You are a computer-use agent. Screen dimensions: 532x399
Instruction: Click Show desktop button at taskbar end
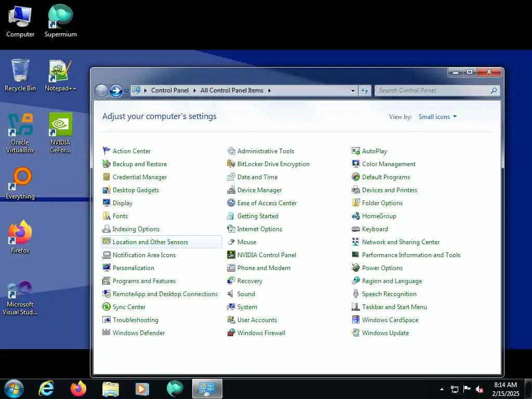pos(528,389)
